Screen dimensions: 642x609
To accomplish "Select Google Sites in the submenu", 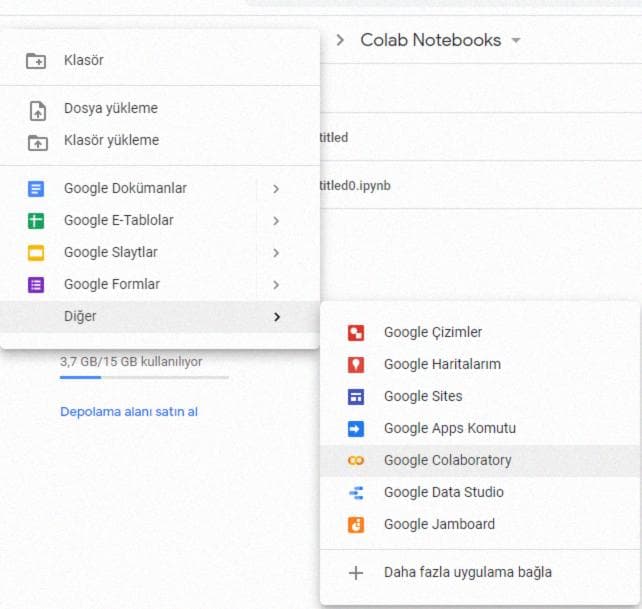I will click(x=480, y=396).
